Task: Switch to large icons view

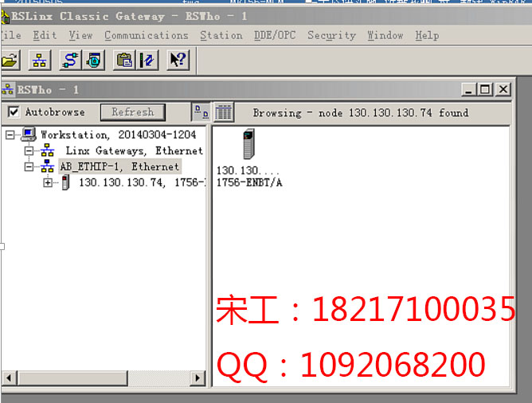Action: [201, 112]
